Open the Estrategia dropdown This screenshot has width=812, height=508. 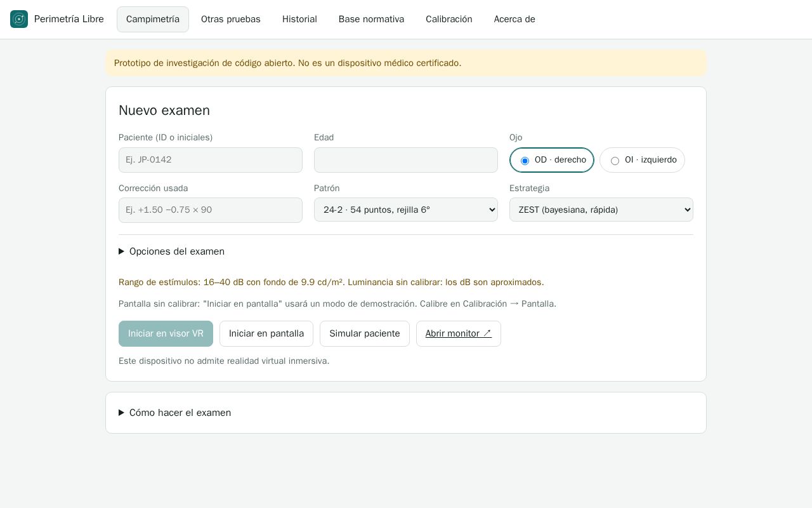click(601, 210)
